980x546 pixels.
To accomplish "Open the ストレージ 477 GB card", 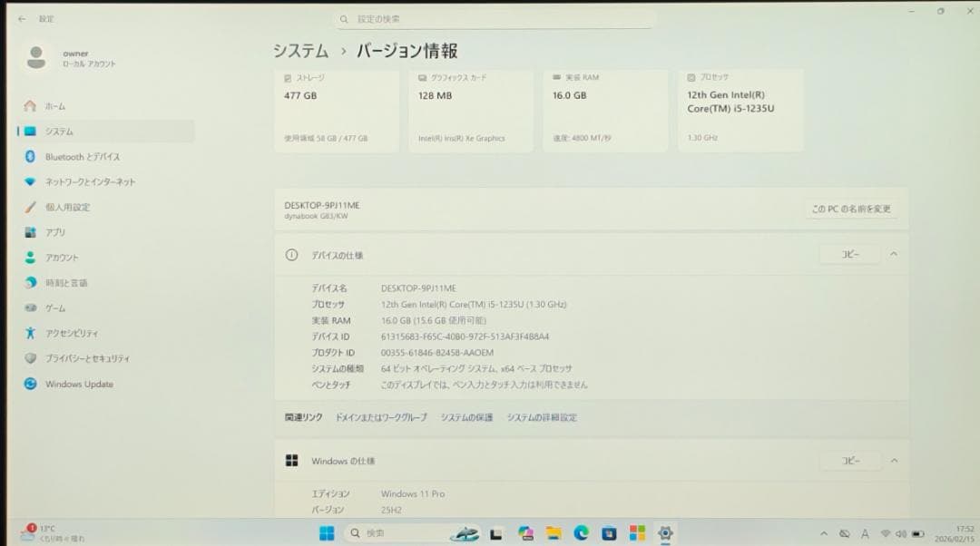I will coord(337,110).
